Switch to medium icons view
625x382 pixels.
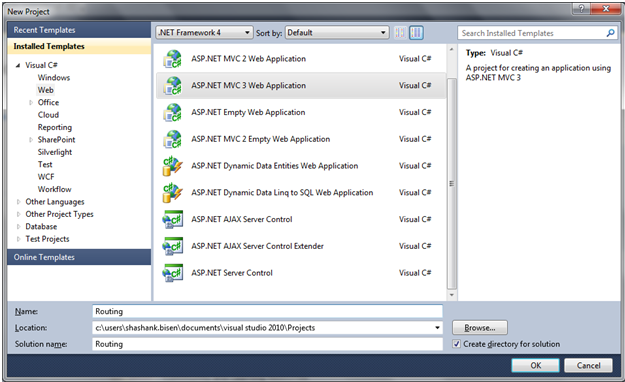tap(417, 33)
